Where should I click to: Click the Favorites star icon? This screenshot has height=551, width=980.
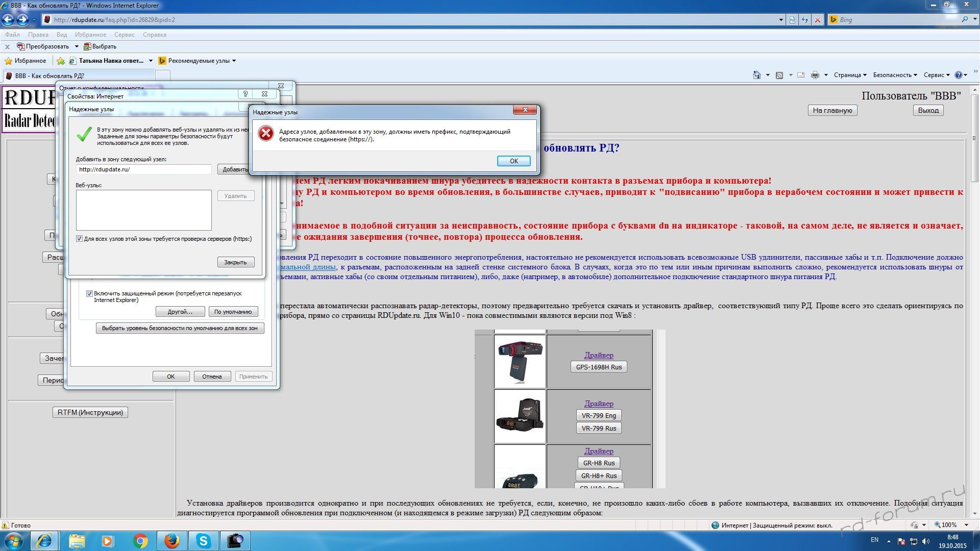[x=8, y=61]
